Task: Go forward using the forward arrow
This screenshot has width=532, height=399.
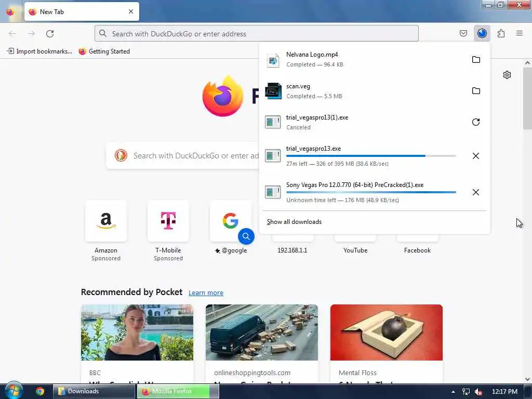Action: (x=31, y=34)
